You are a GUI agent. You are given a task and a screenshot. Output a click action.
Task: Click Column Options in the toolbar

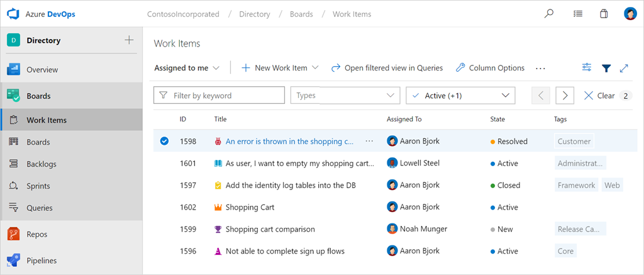coord(490,68)
